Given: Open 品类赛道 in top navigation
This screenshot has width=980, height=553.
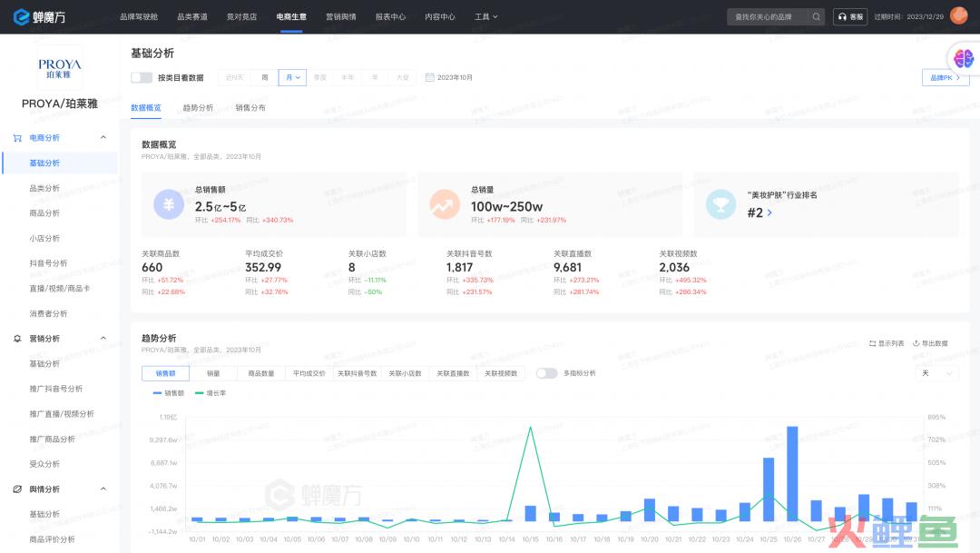Looking at the screenshot, I should click(x=191, y=17).
